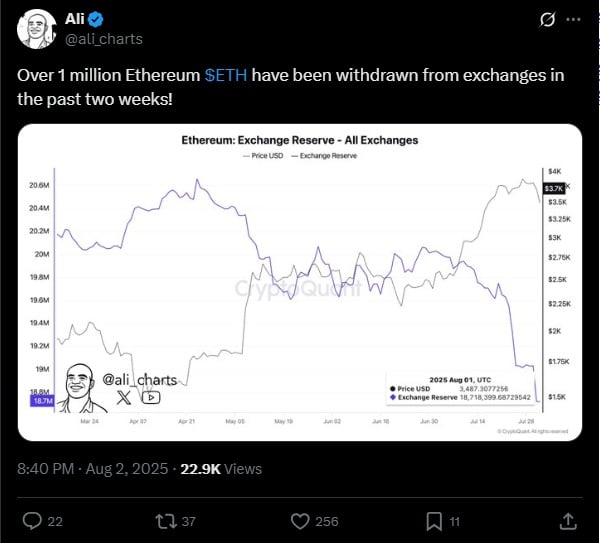Open the @ali_charts handle link
Image resolution: width=600 pixels, height=543 pixels.
tap(104, 39)
